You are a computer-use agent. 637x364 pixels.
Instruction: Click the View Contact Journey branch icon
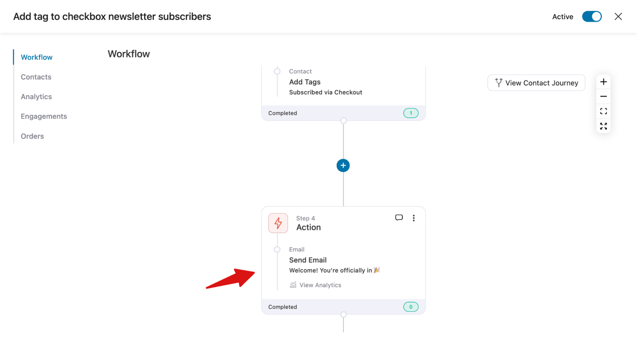click(x=498, y=82)
